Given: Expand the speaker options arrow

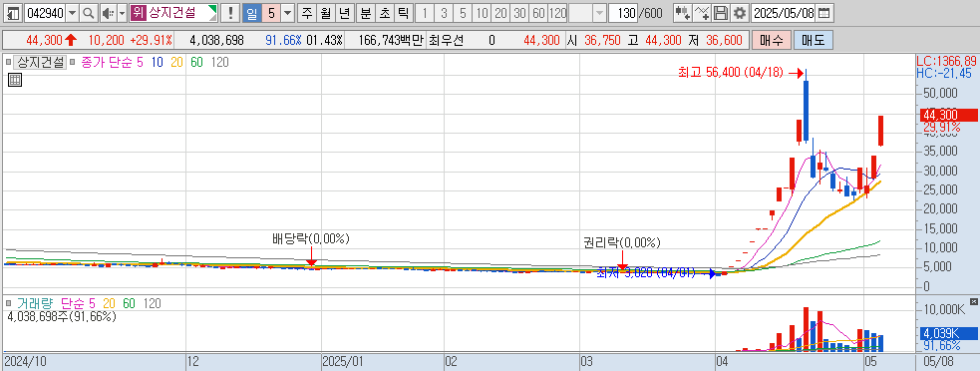Looking at the screenshot, I should (122, 13).
